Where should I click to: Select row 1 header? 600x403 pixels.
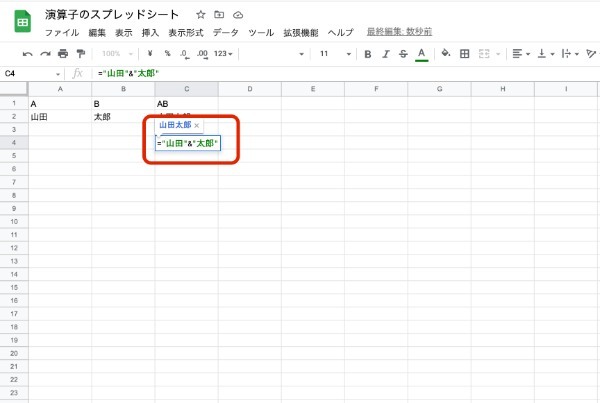pos(14,103)
